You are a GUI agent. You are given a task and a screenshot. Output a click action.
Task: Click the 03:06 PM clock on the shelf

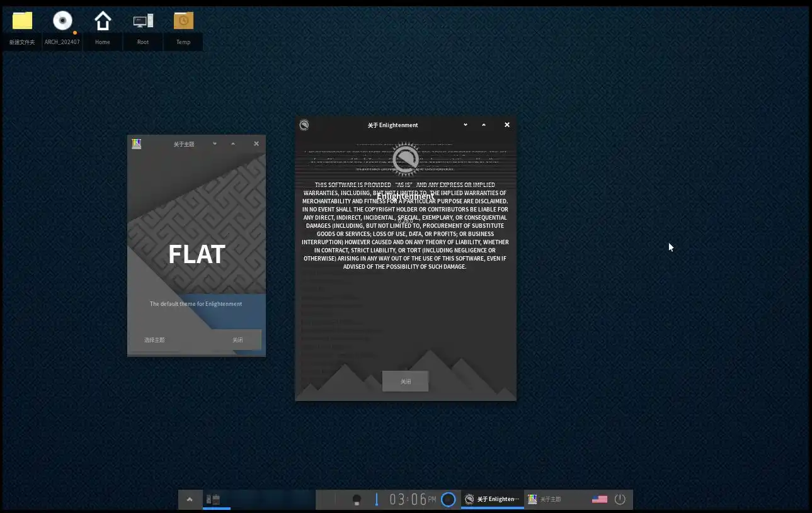pos(412,500)
